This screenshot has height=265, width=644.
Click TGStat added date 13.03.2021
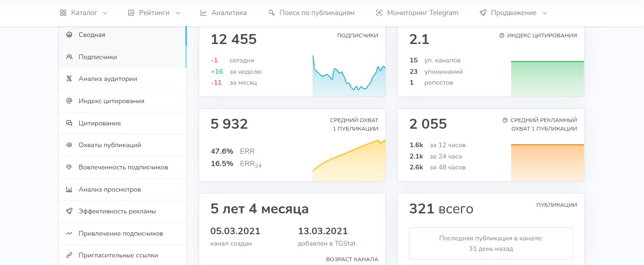tap(323, 231)
